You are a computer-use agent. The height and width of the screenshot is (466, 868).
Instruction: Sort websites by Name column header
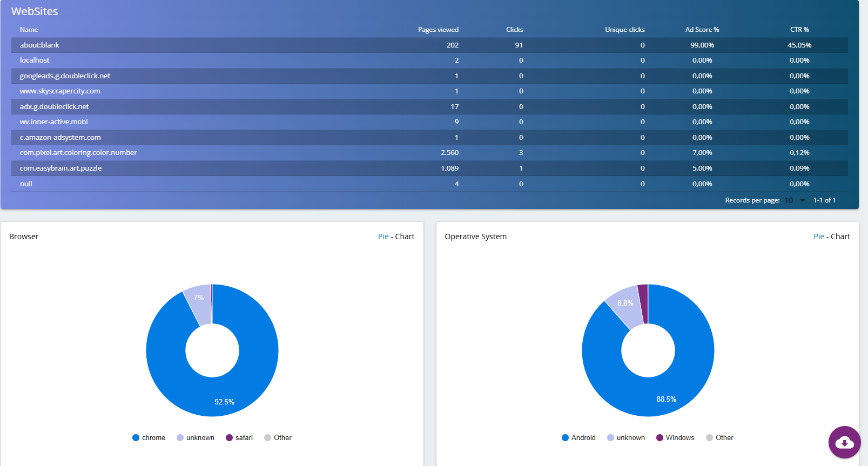[x=29, y=30]
